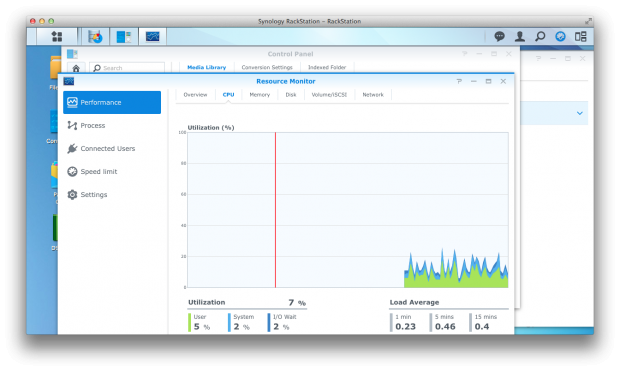Select the CPU tab
620x371 pixels.
click(x=228, y=95)
